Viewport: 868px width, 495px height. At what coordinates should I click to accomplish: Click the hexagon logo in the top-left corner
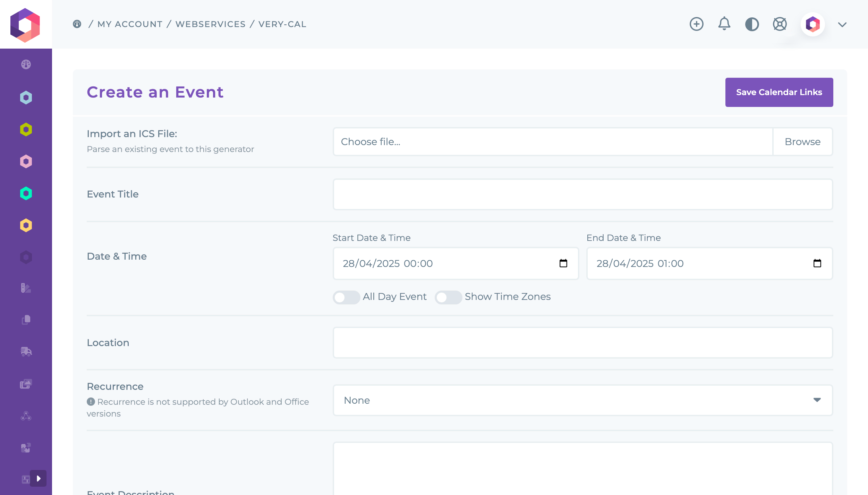25,25
